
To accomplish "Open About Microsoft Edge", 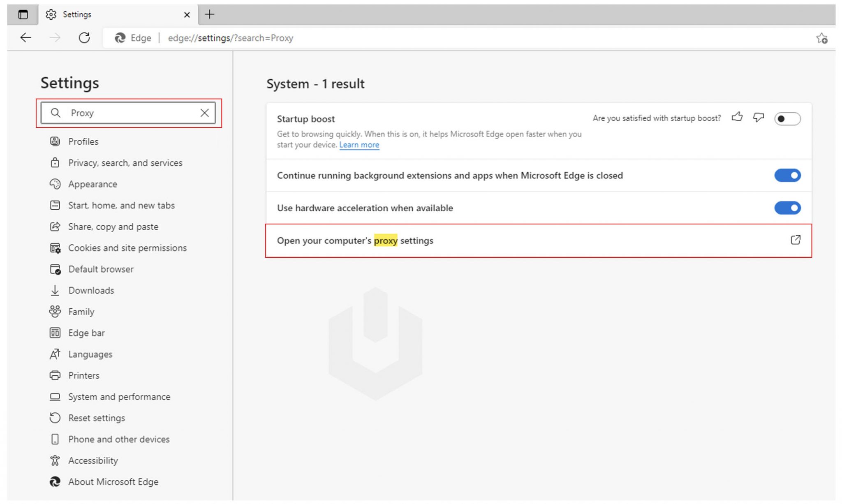I will (113, 481).
